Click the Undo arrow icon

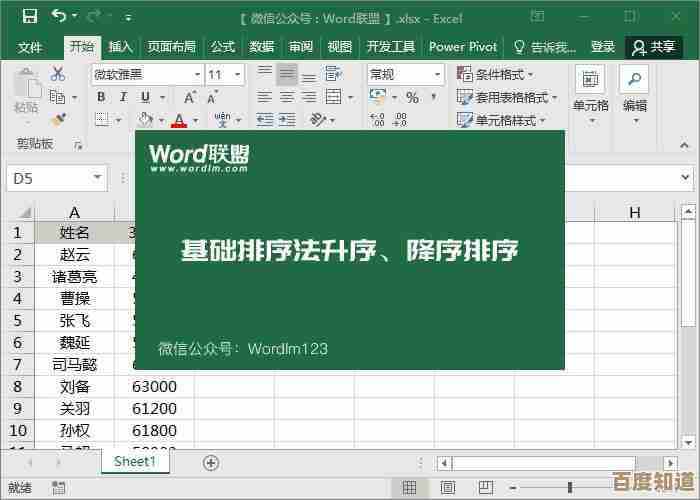point(59,17)
